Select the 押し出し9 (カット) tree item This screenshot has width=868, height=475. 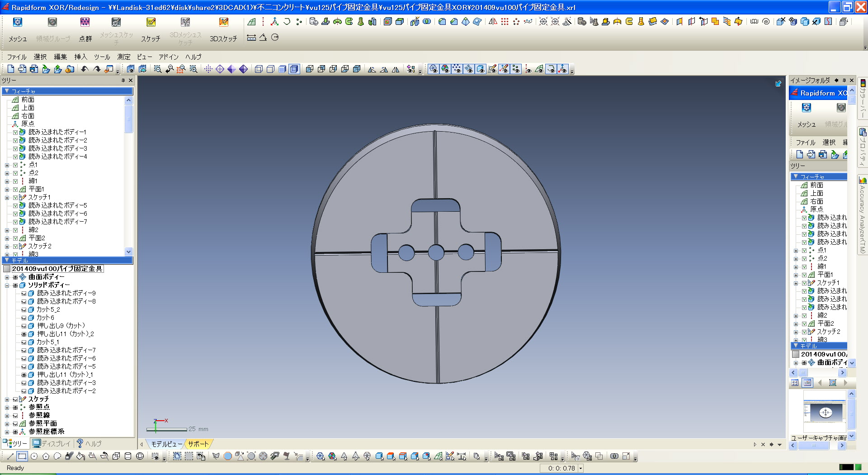[61, 326]
